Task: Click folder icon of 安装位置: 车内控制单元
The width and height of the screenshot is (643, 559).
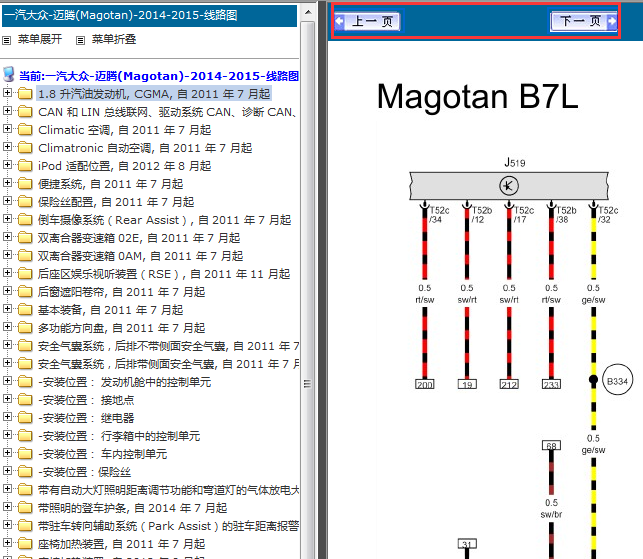Action: pyautogui.click(x=25, y=454)
